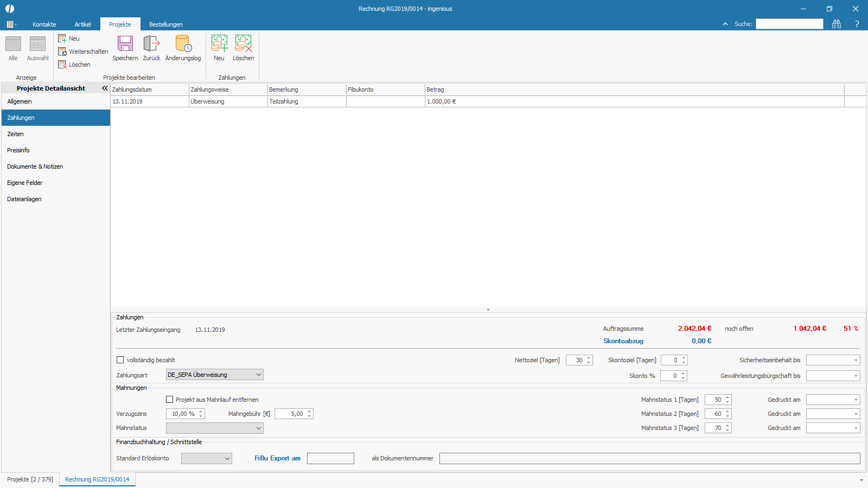
Task: Click the Alle display grid icon
Action: pos(12,48)
